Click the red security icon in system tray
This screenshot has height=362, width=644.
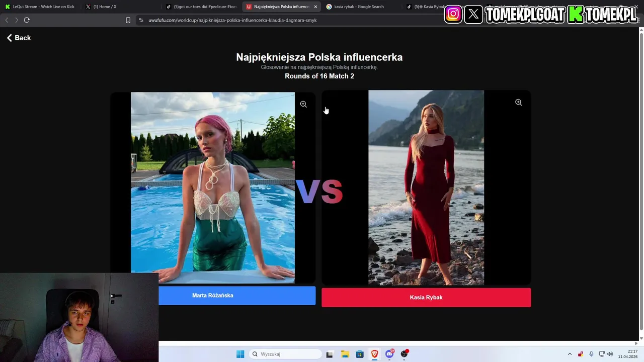(581, 354)
